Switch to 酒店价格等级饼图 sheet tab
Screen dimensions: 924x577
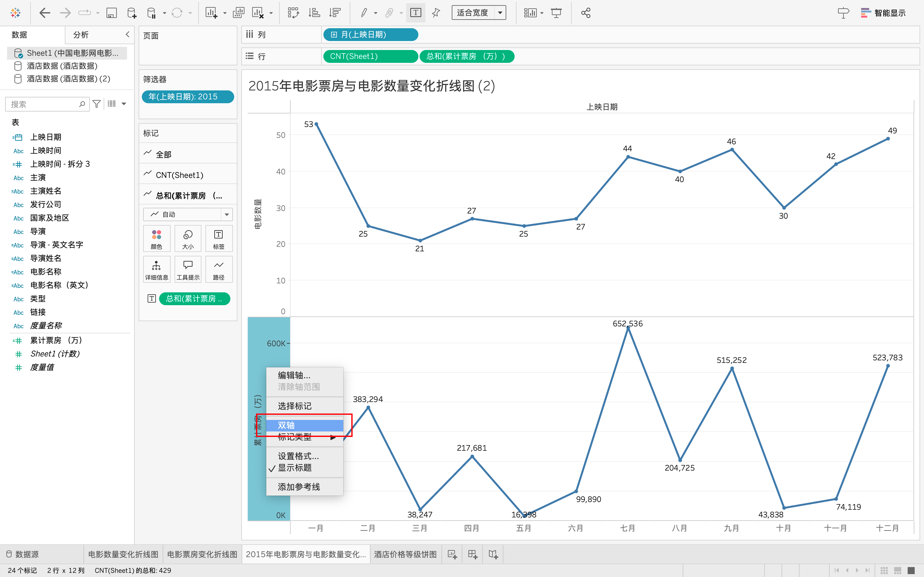point(405,554)
